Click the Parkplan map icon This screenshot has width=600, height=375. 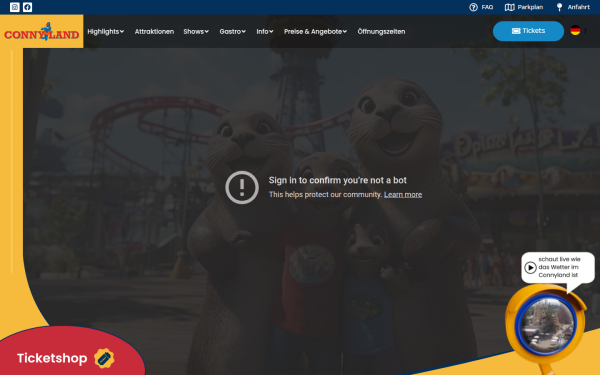(x=509, y=7)
